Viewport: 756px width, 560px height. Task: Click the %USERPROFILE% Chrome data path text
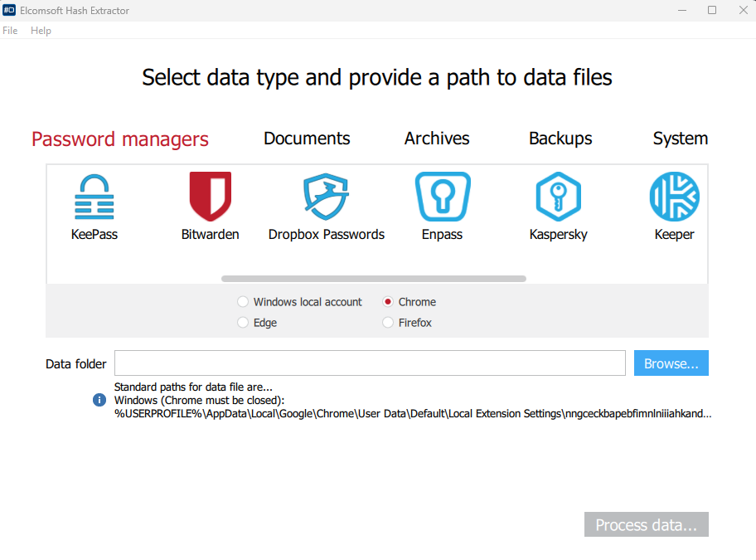413,414
